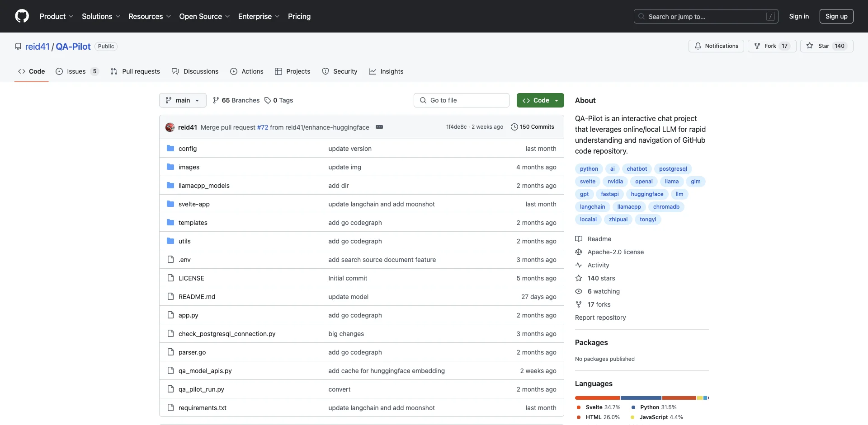Click the requirements.txt file icon
This screenshot has height=425, width=868.
[x=170, y=408]
